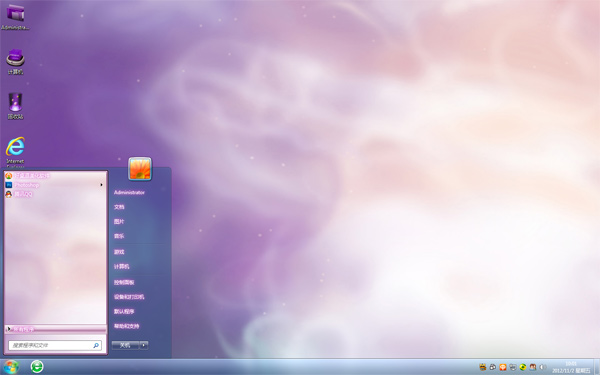Expand the Photoshop submenu arrow

click(101, 185)
